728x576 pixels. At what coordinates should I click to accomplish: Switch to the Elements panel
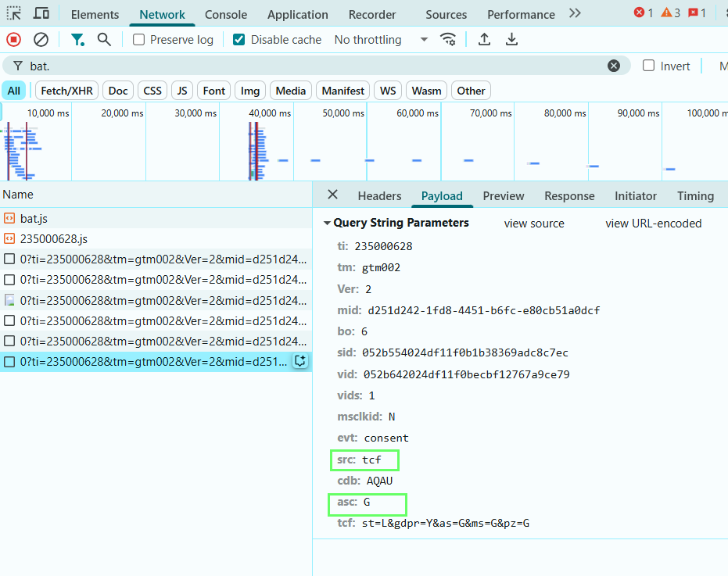click(x=95, y=14)
